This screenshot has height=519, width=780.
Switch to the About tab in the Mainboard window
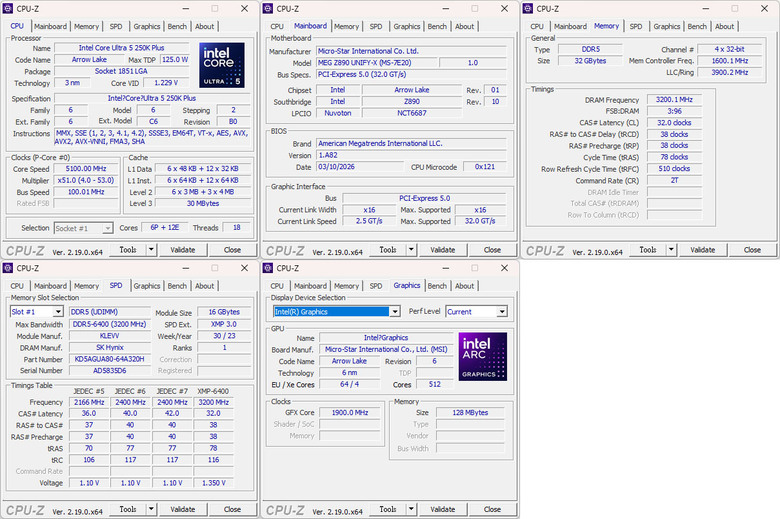465,26
